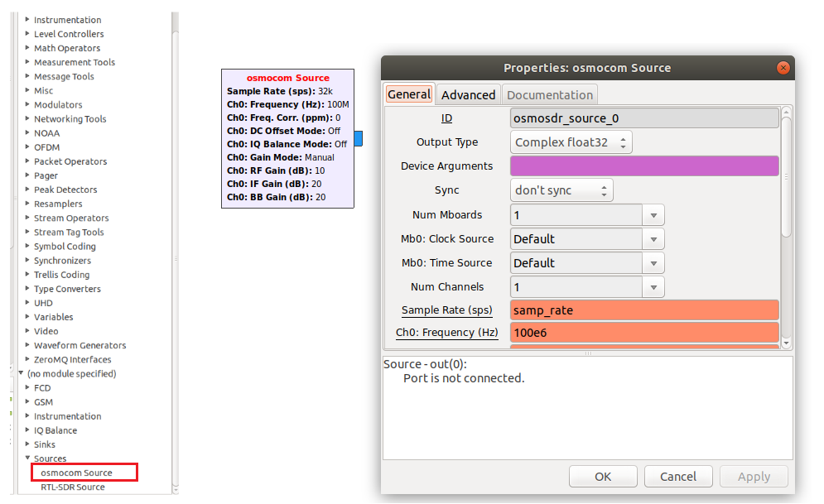Click the ID field osmosdr_source_0
The width and height of the screenshot is (824, 504).
644,118
